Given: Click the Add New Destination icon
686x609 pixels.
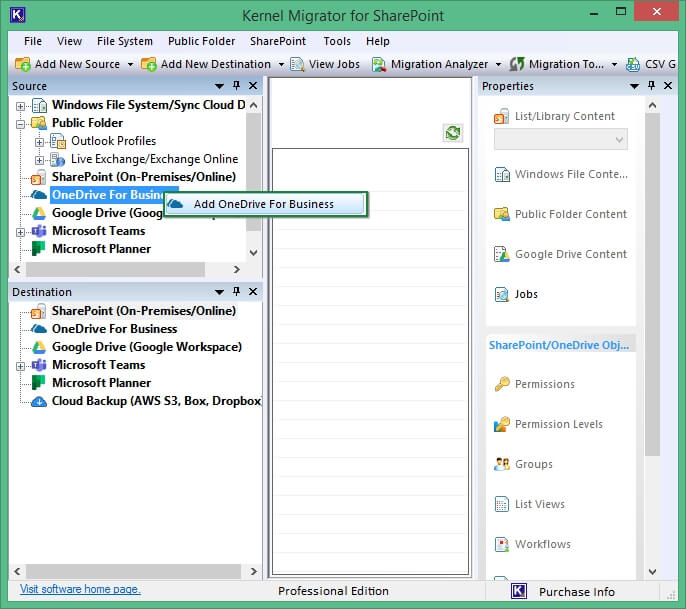Looking at the screenshot, I should 148,64.
